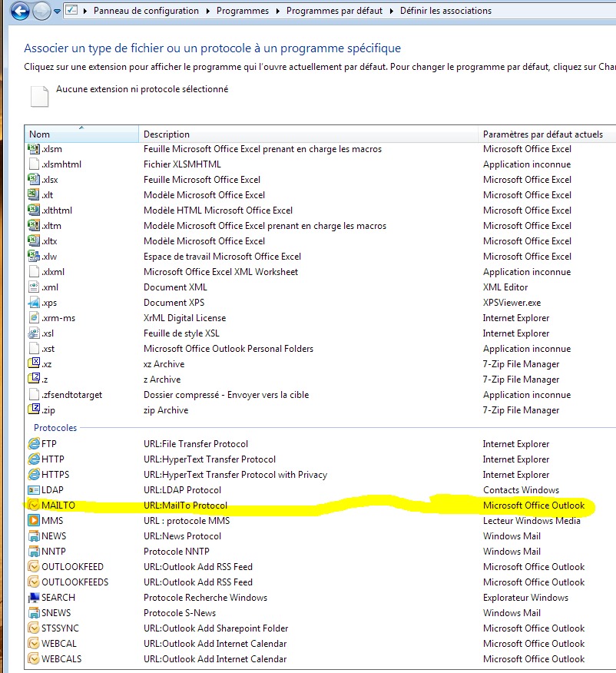Select the .xlxml row name
Image resolution: width=616 pixels, height=673 pixels.
coord(53,272)
